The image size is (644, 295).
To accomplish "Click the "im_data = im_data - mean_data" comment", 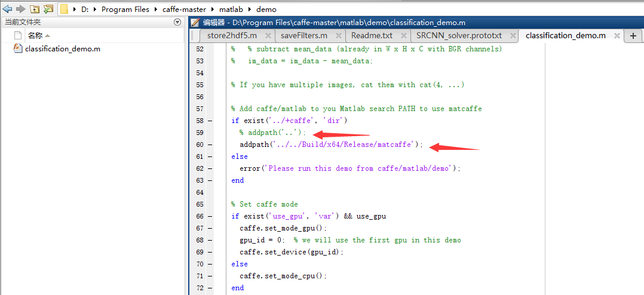I will pyautogui.click(x=302, y=61).
